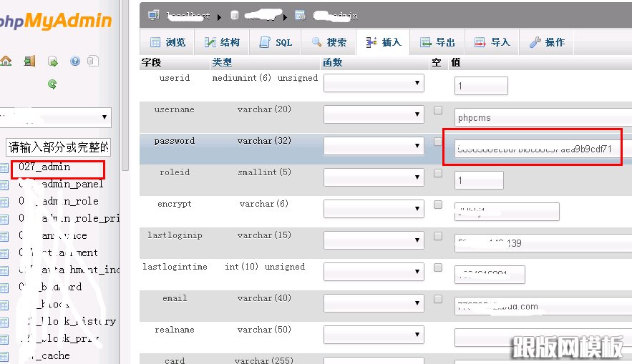
Task: Toggle the null checkbox for password row
Action: pyautogui.click(x=438, y=142)
